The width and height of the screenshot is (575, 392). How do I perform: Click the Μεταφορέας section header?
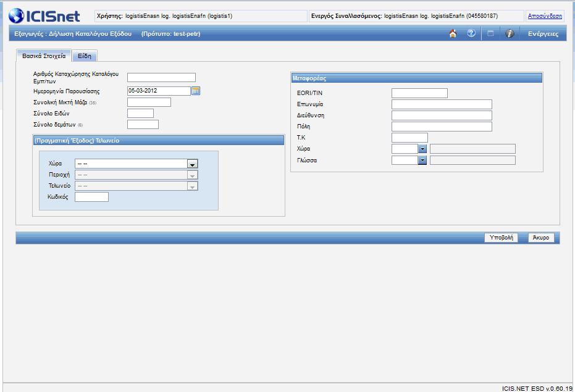click(416, 78)
